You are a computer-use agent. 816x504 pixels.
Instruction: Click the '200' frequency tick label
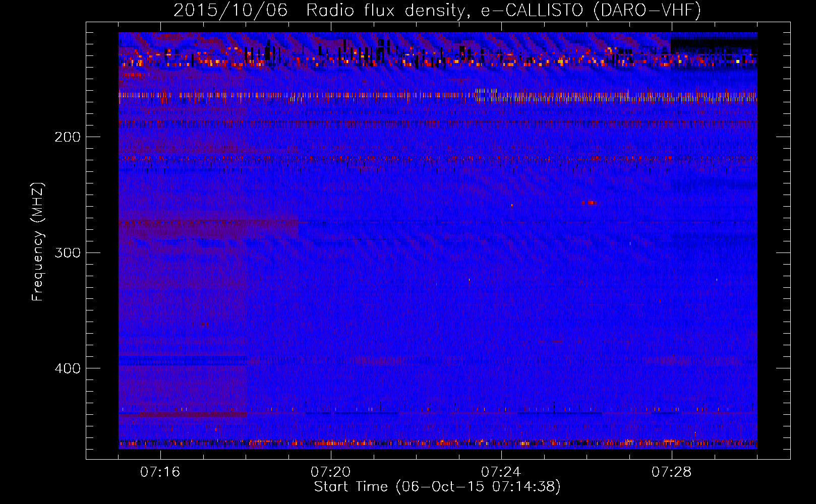coord(68,137)
